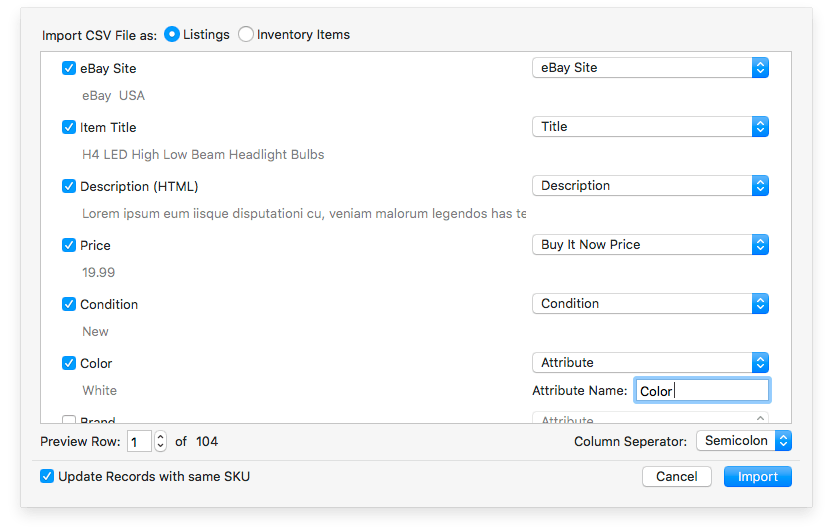Select the Listings radio button

click(x=172, y=35)
